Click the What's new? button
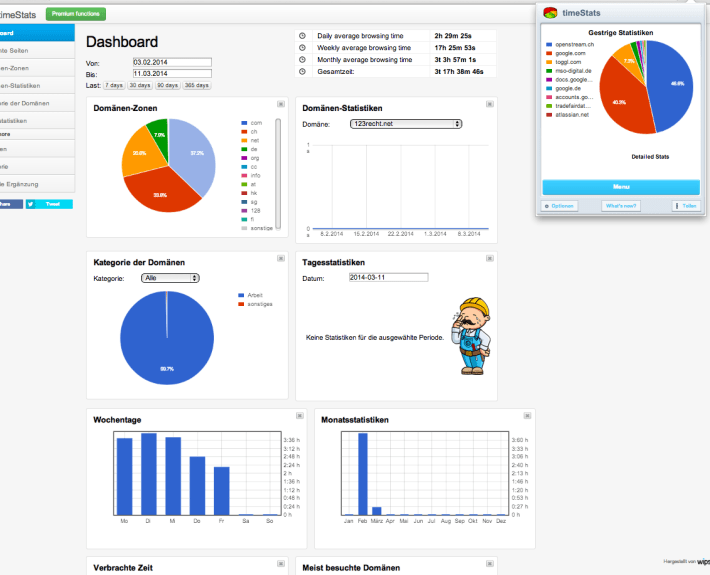 [621, 206]
